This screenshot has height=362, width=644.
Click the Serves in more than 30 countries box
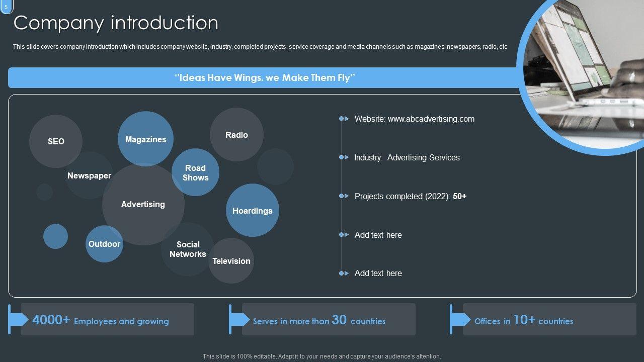tap(329, 319)
